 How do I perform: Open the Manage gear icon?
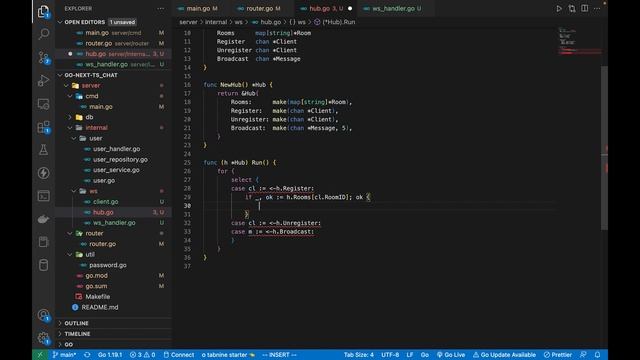43,338
